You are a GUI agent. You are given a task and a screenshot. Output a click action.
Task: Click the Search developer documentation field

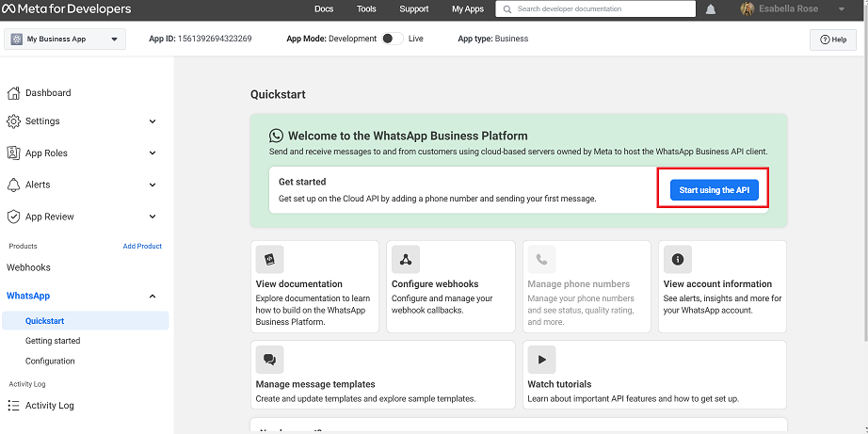coord(596,8)
